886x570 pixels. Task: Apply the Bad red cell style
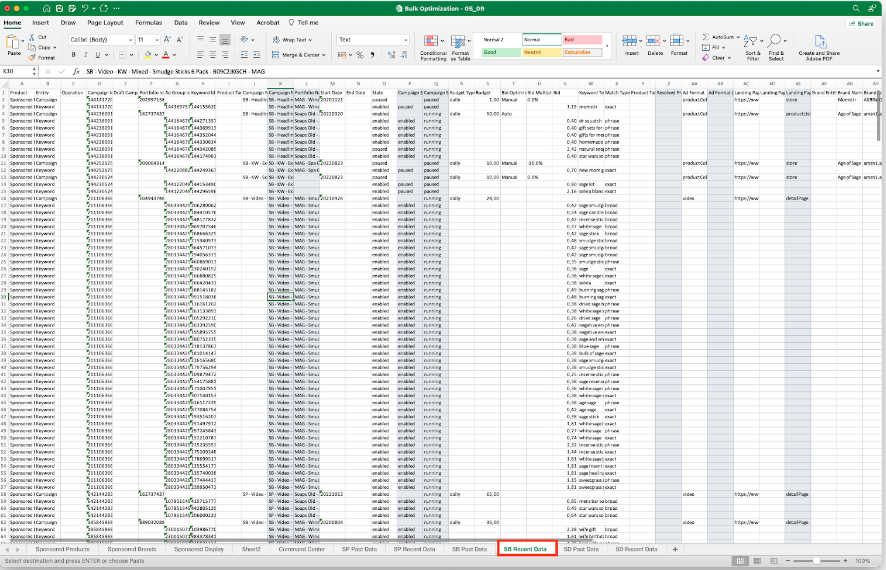tap(583, 39)
